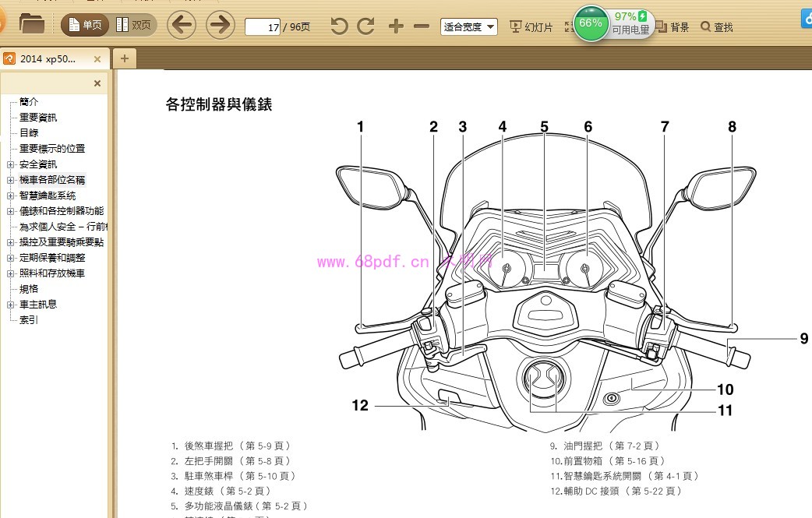Switch to 单页 single page view
The height and width of the screenshot is (518, 812).
point(85,26)
